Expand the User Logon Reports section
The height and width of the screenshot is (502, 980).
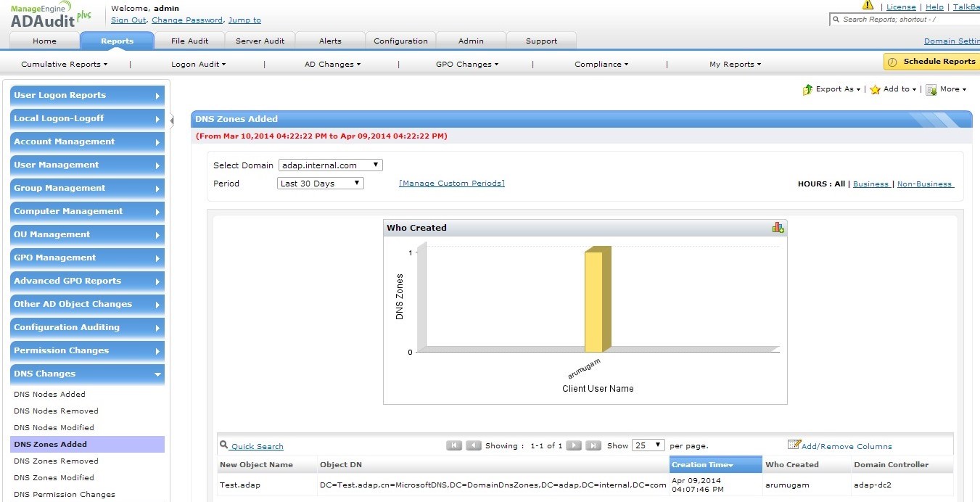[x=87, y=96]
